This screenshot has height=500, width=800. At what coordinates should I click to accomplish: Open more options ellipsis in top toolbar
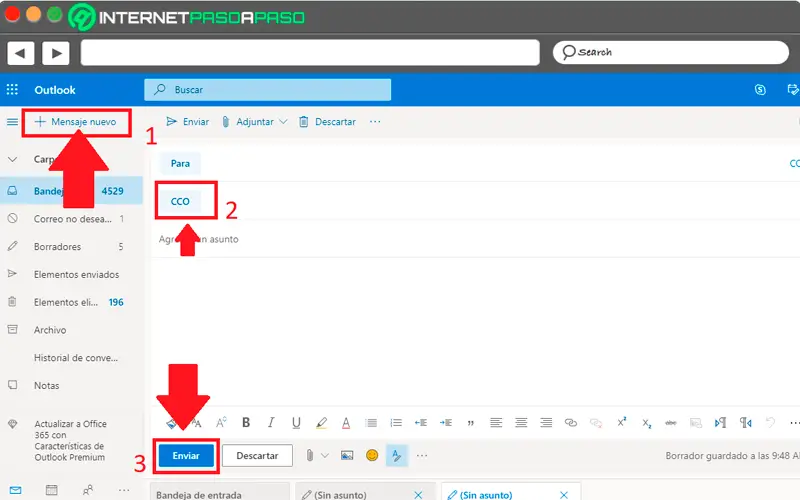(375, 122)
